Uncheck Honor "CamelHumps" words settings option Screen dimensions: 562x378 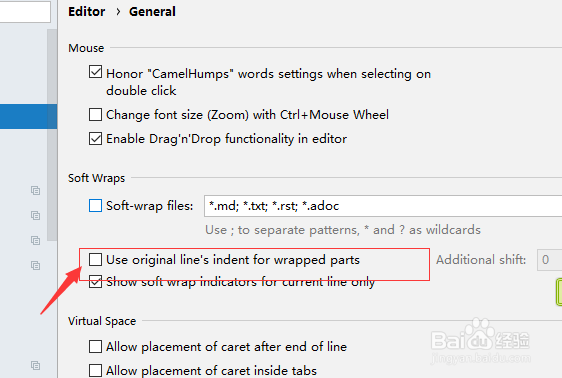pos(95,72)
